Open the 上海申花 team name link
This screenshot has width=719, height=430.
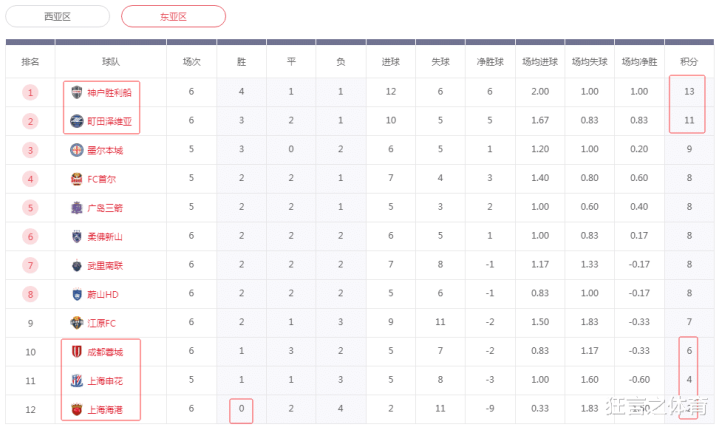click(x=105, y=381)
